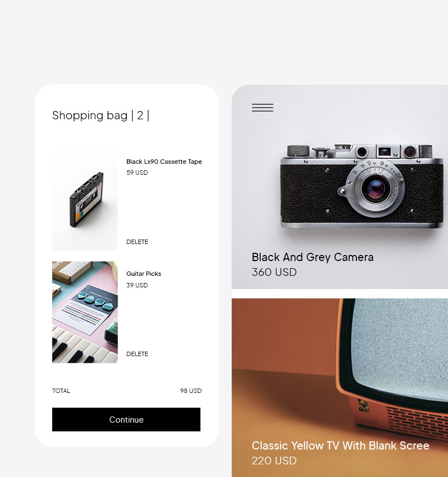This screenshot has width=448, height=477.
Task: Select the Black Lx90 Cassette Tape title
Action: click(x=164, y=162)
